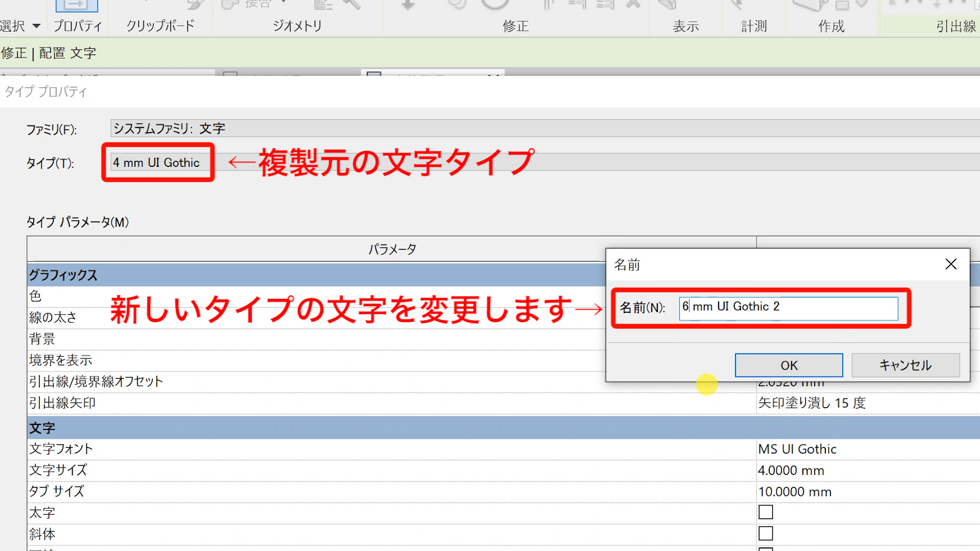Click the パラメータ column header
The height and width of the screenshot is (551, 980).
click(392, 249)
